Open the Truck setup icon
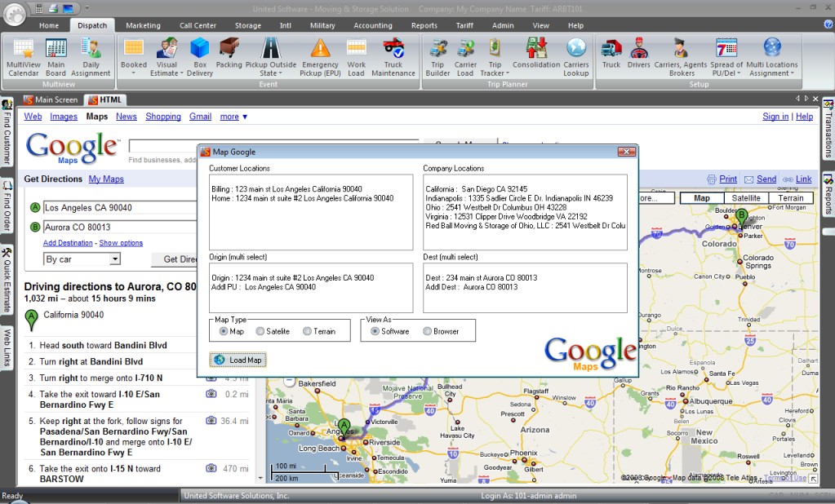 [x=611, y=54]
